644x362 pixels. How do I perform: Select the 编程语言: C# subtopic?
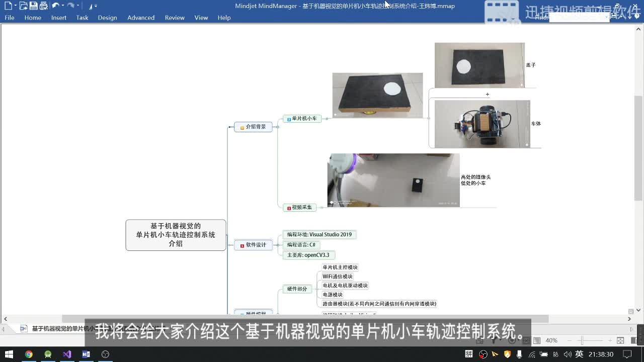coord(301,245)
